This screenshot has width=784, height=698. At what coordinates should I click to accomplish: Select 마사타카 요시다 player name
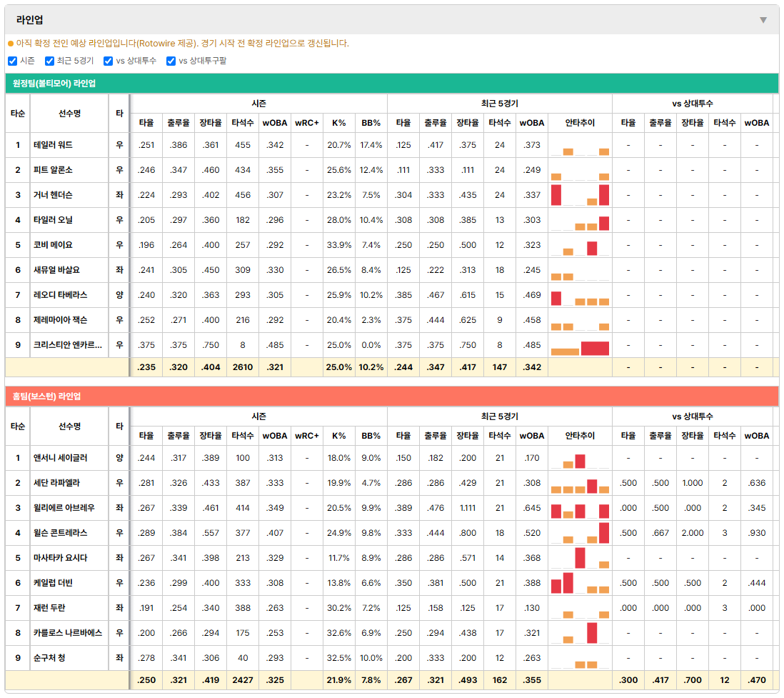point(61,558)
